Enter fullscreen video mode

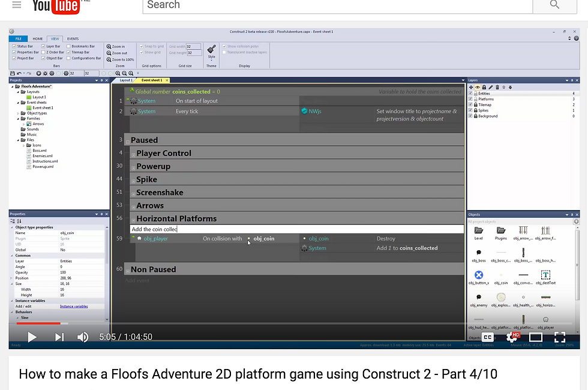559,337
